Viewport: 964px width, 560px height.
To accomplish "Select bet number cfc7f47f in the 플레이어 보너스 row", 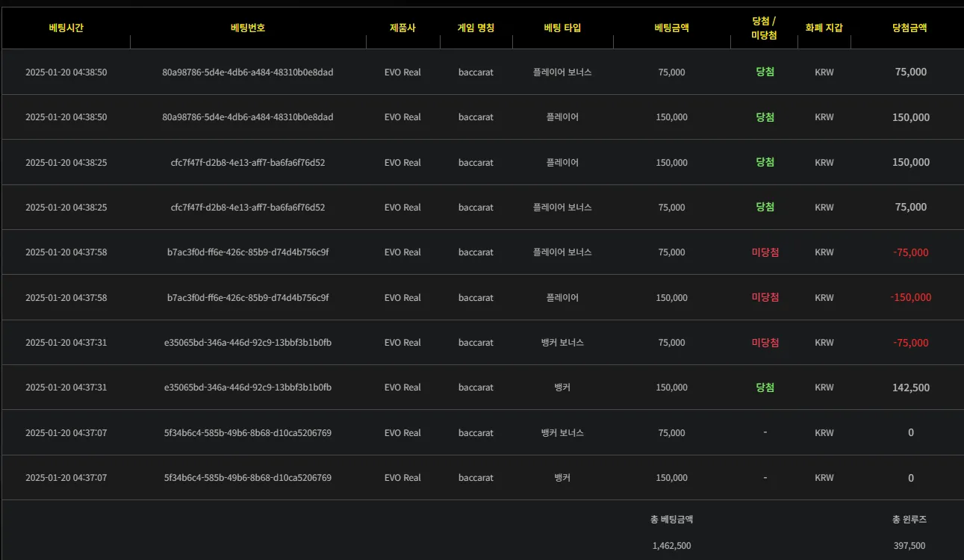I will (248, 208).
